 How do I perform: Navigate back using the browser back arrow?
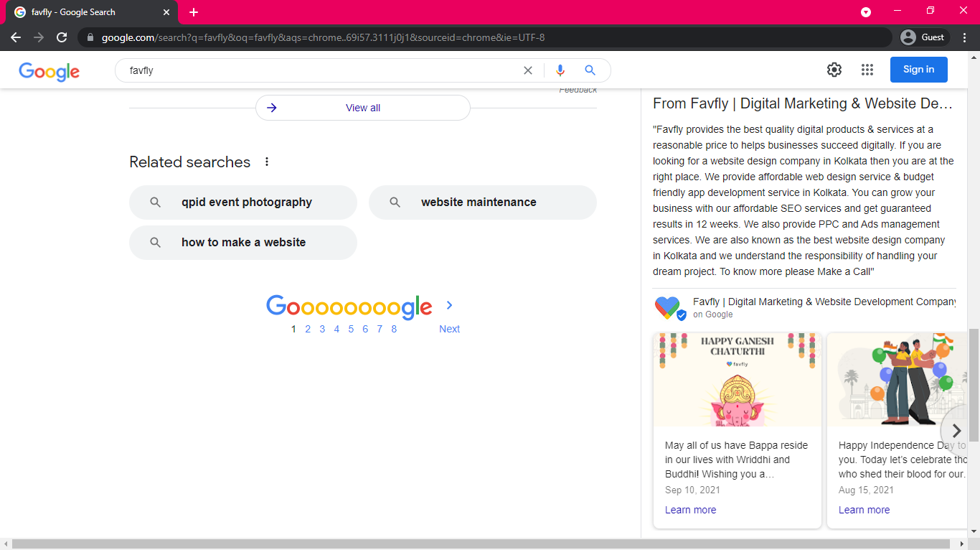(x=16, y=37)
